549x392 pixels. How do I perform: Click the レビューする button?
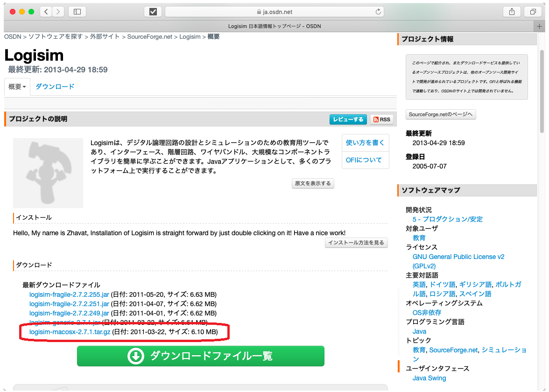[348, 119]
